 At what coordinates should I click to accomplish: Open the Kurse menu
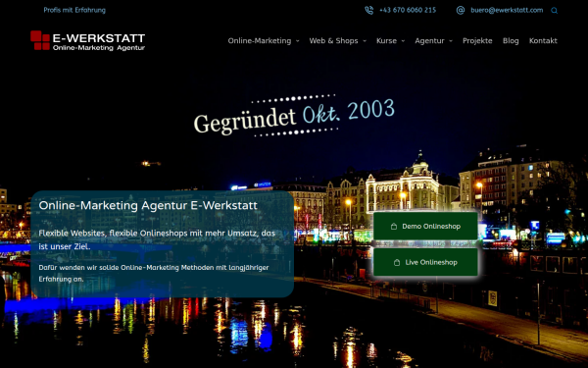(x=386, y=40)
